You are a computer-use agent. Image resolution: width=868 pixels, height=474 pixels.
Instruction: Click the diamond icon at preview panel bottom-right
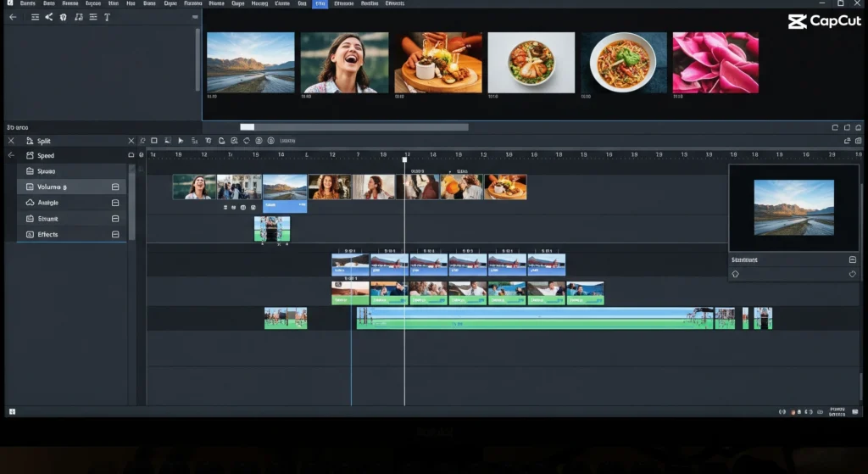click(x=853, y=274)
